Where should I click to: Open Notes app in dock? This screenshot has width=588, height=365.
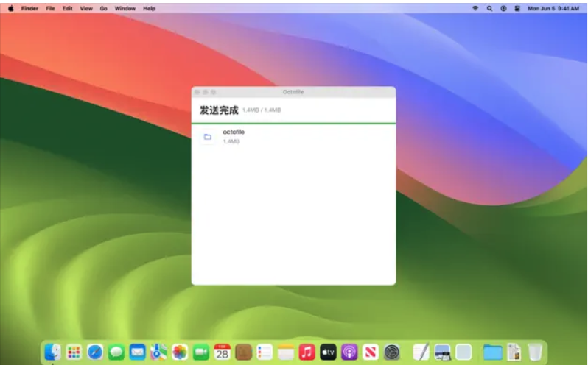point(286,352)
